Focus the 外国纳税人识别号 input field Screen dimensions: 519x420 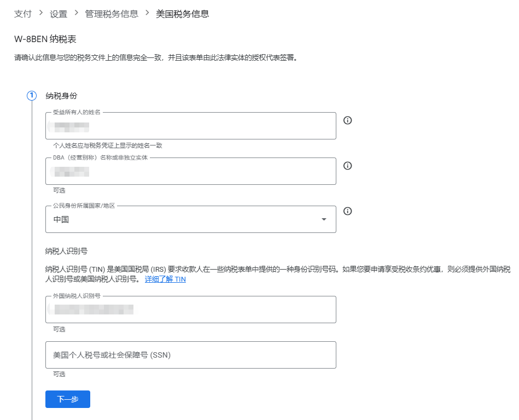[190, 309]
